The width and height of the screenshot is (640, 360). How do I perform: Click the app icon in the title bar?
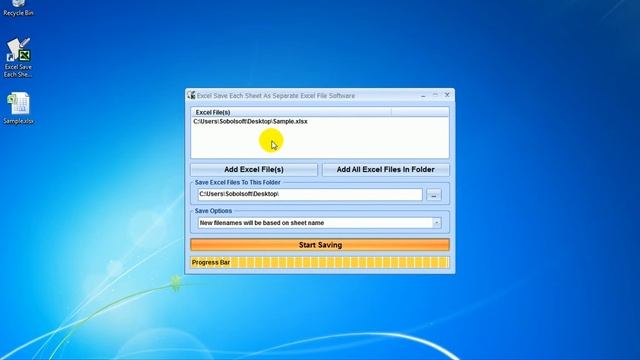(x=191, y=95)
